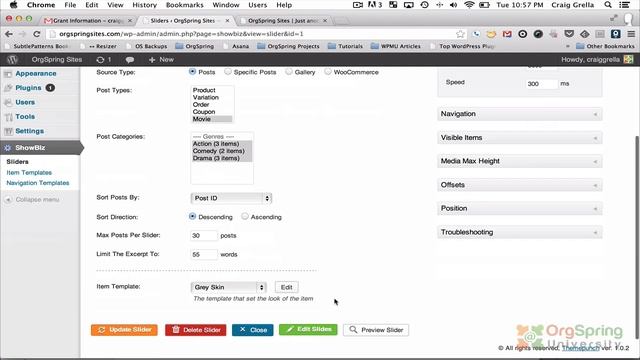Click the Update Slider button
Viewport: 640px width, 360px height.
tap(124, 330)
